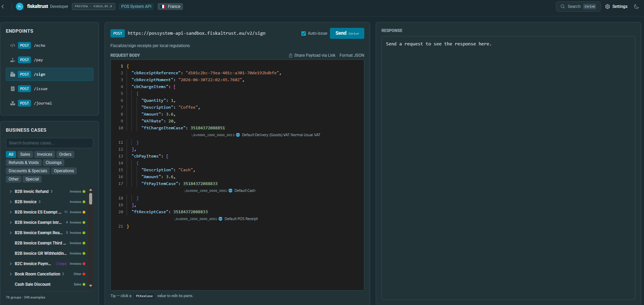Select the All filter tab
This screenshot has height=305, width=644.
11,154
